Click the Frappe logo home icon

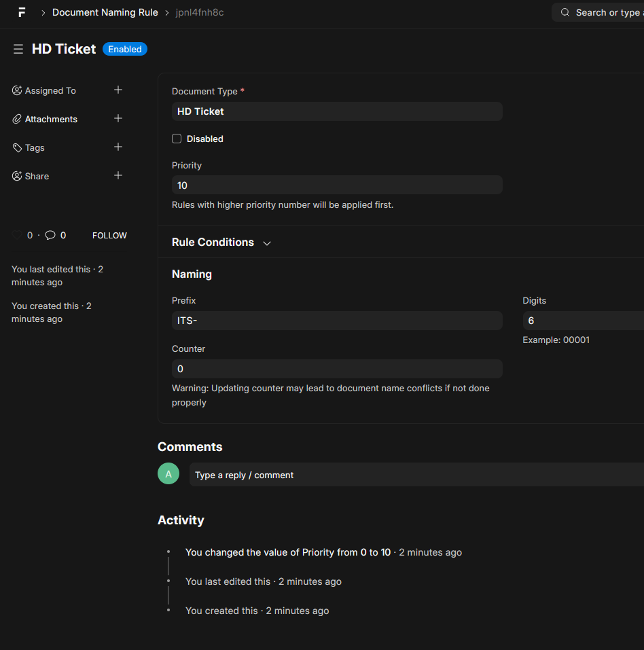pos(22,12)
